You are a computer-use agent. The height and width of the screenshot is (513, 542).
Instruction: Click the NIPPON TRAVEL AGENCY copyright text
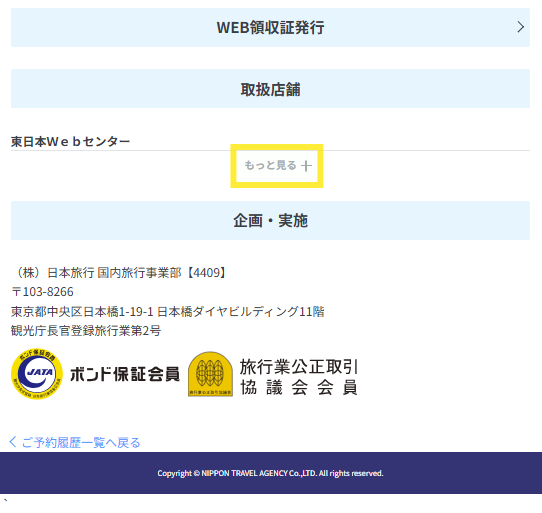(x=270, y=473)
